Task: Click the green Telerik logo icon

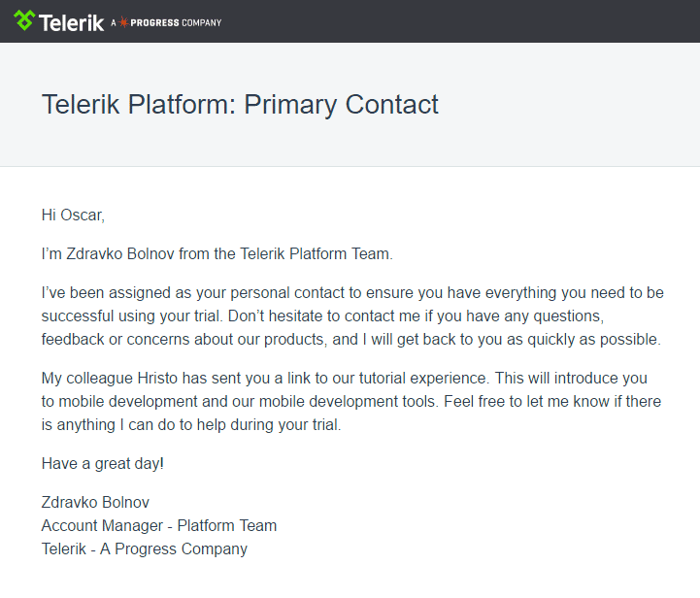Action: 24,20
